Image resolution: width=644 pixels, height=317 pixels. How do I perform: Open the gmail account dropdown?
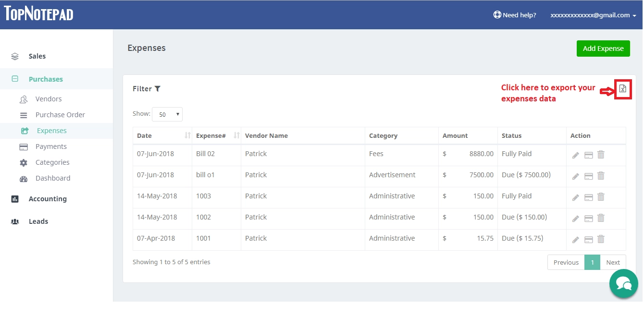pos(593,15)
